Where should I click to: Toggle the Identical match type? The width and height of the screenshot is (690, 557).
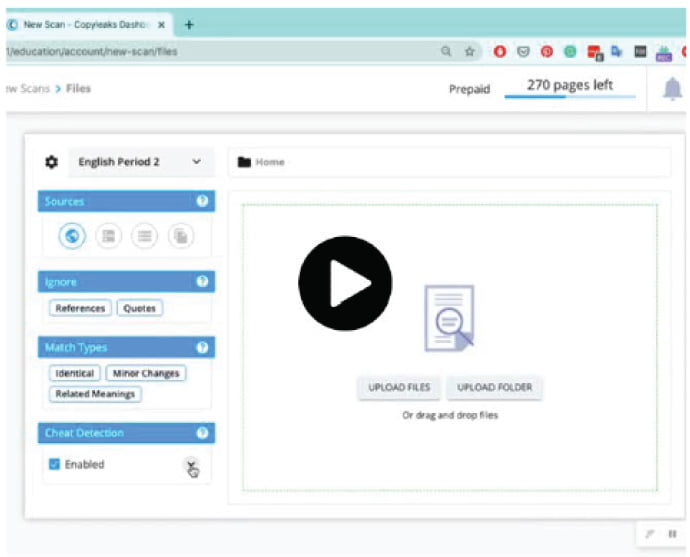(74, 373)
